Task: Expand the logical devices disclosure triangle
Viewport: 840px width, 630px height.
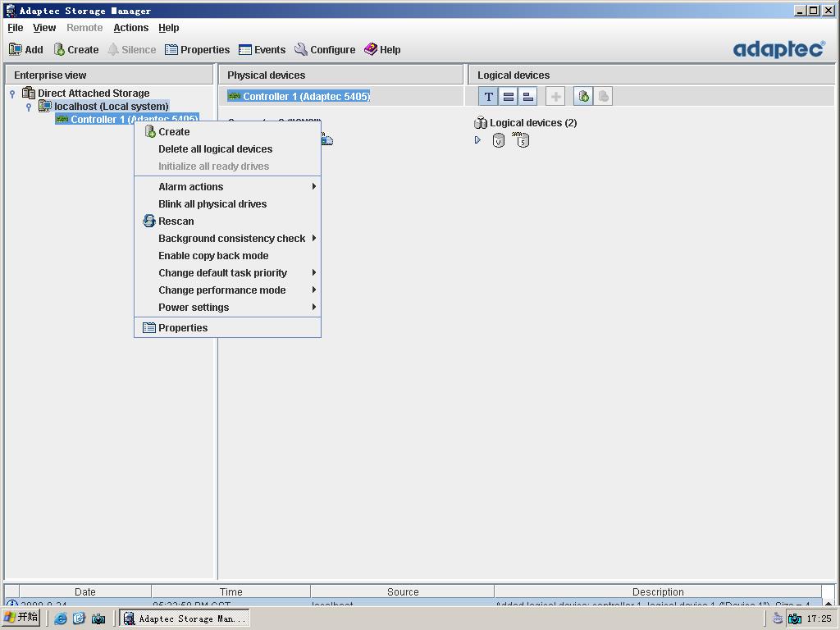Action: point(477,140)
